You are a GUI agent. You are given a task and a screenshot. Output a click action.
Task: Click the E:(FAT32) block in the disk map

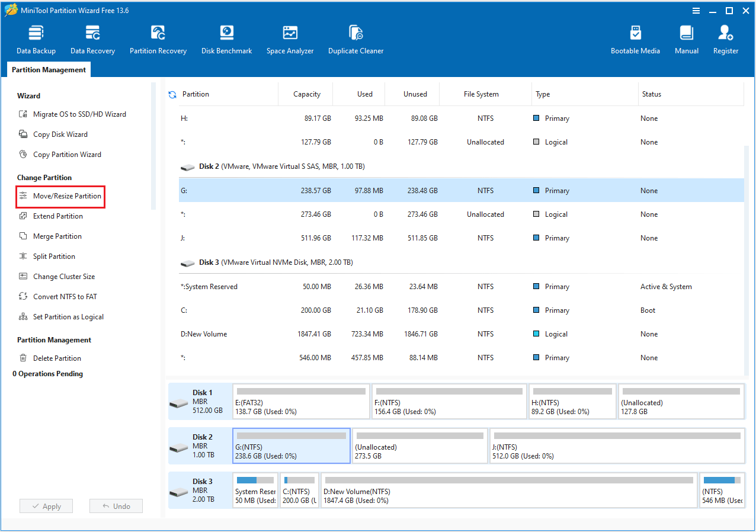tap(301, 402)
